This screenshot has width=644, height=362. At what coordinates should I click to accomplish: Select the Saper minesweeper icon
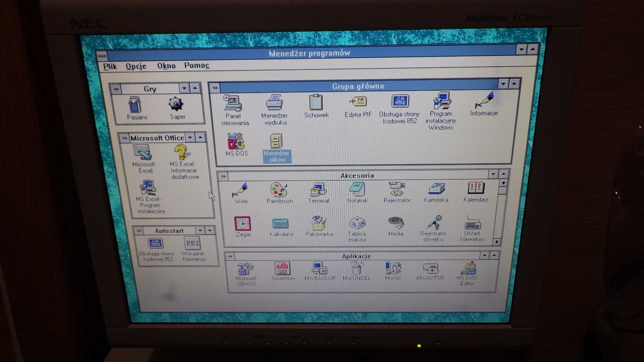point(176,104)
